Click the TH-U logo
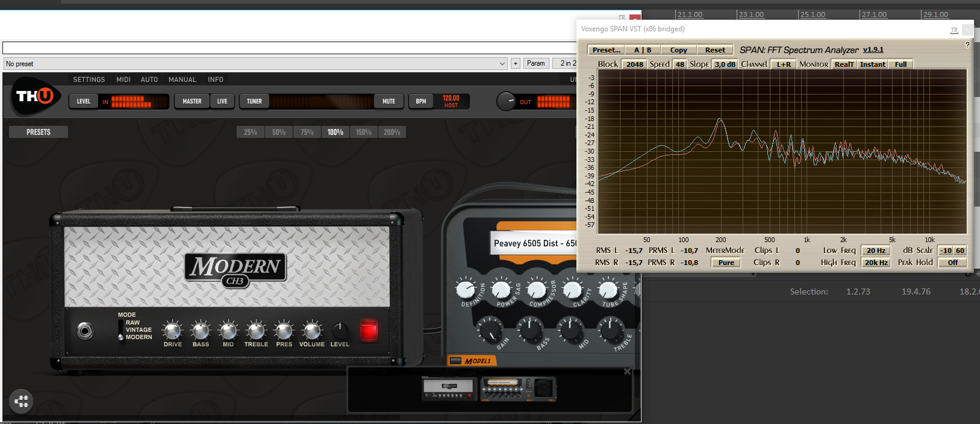 (35, 96)
